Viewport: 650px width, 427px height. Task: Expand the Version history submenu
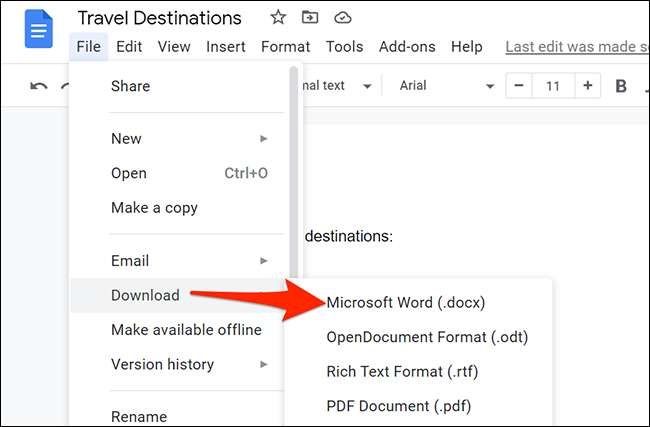(x=188, y=364)
